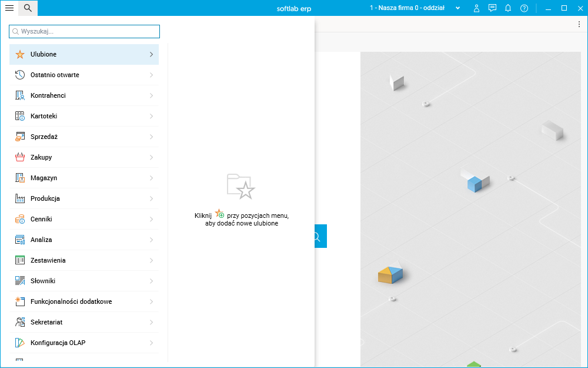This screenshot has height=368, width=588.
Task: Select the Analiza menu item
Action: tap(84, 240)
